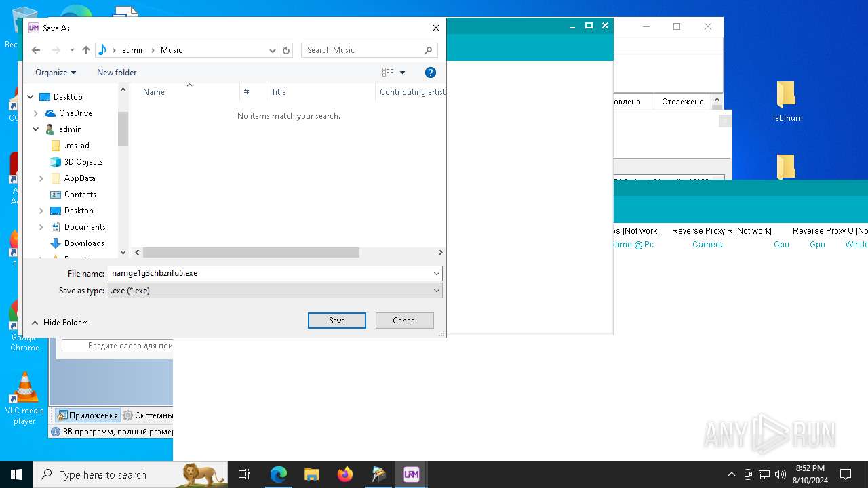Open the Organize menu
Image resolution: width=868 pixels, height=488 pixels.
(x=56, y=73)
